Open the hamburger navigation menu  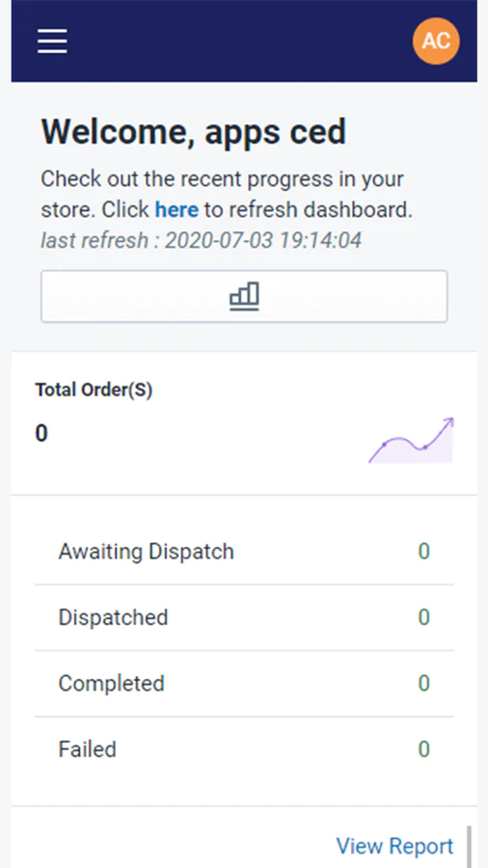[53, 41]
